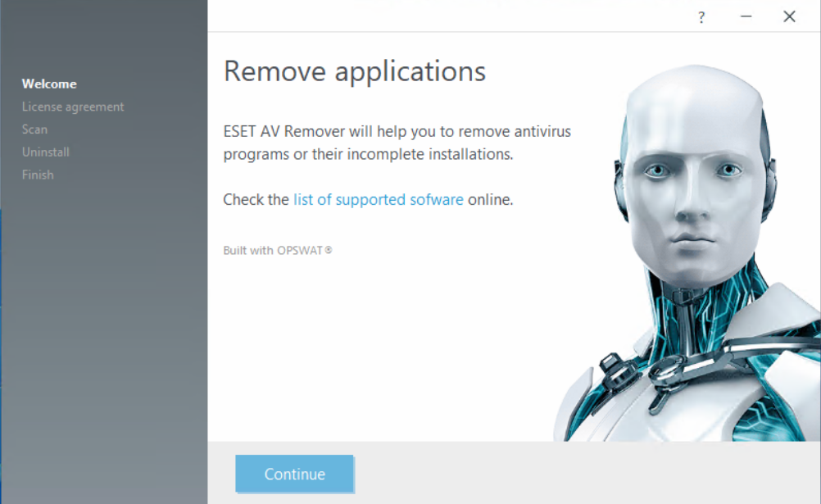
Task: Click the Continue button
Action: tap(294, 474)
